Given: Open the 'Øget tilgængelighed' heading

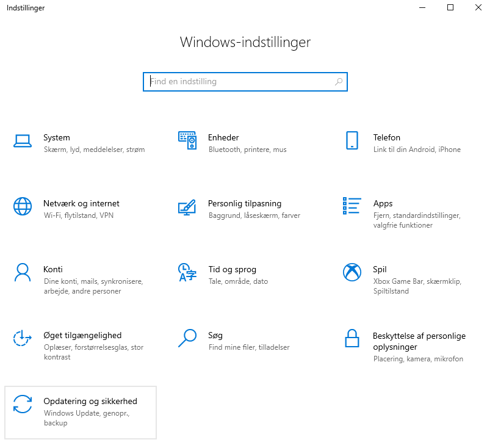Looking at the screenshot, I should [x=82, y=336].
